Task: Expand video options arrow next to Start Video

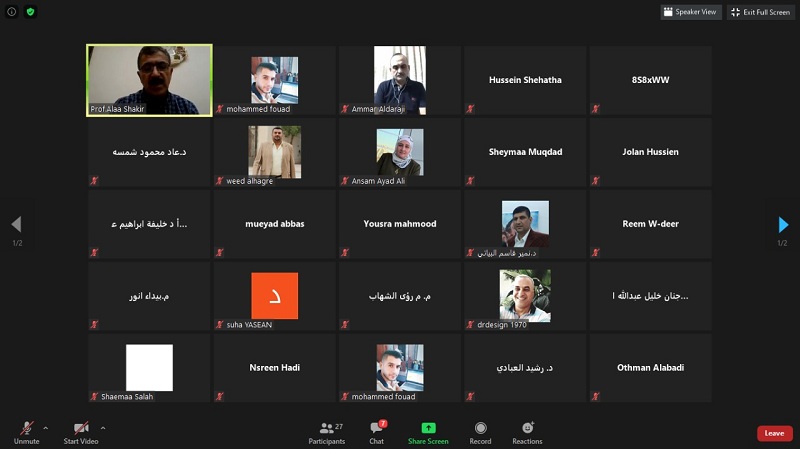Action: pyautogui.click(x=103, y=428)
